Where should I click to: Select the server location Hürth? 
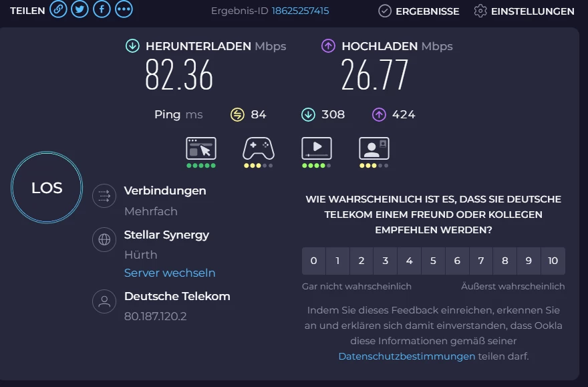tap(140, 255)
